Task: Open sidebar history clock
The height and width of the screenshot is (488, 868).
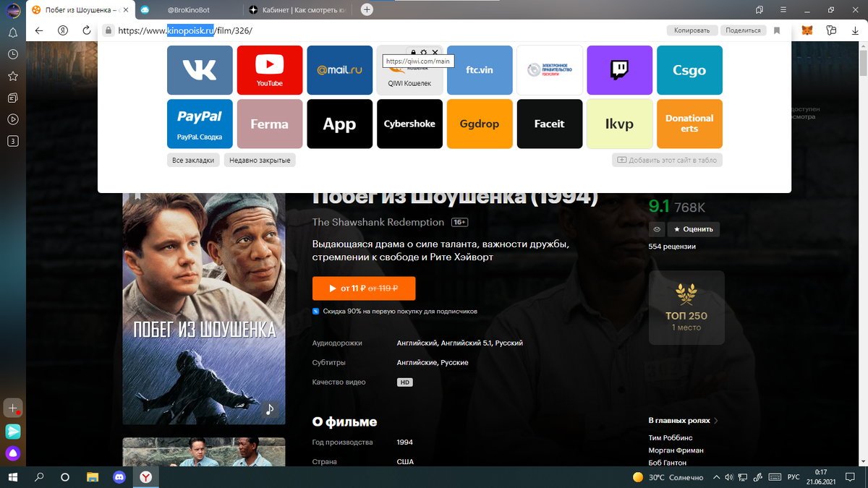Action: pyautogui.click(x=13, y=54)
